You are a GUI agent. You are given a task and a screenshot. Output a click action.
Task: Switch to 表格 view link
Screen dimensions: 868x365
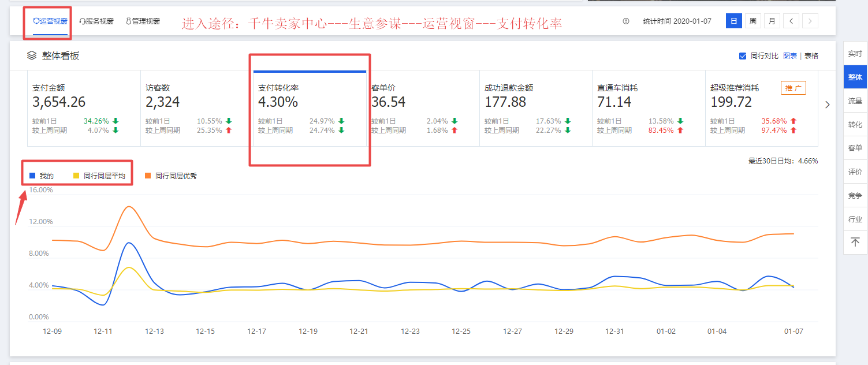811,56
